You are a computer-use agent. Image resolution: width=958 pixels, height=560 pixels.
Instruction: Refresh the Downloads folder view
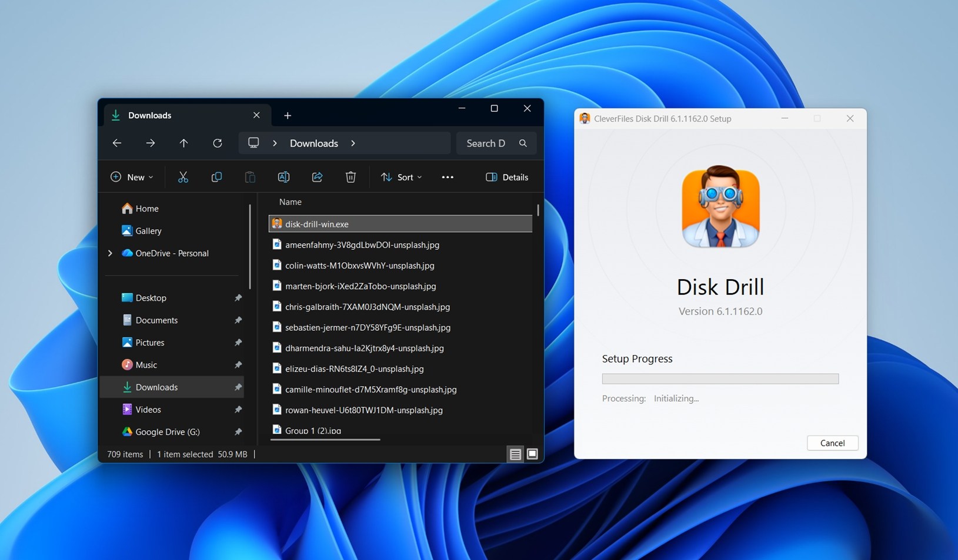[217, 143]
